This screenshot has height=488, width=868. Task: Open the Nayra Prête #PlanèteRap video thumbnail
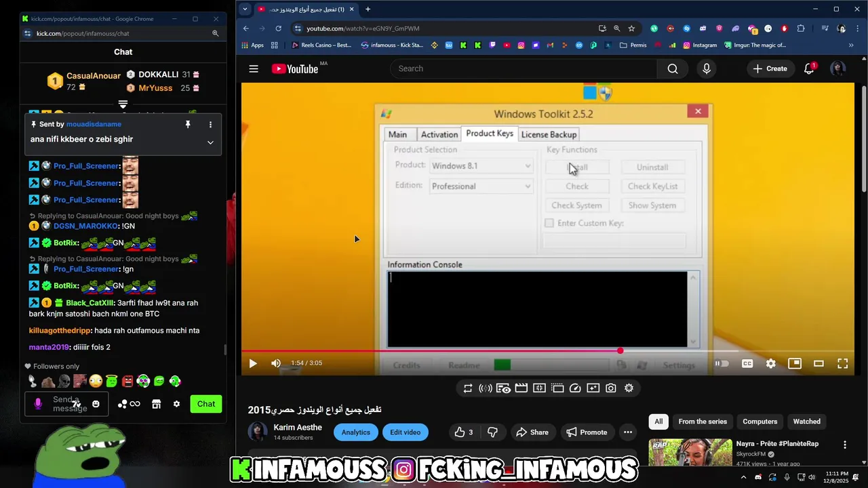(x=690, y=453)
